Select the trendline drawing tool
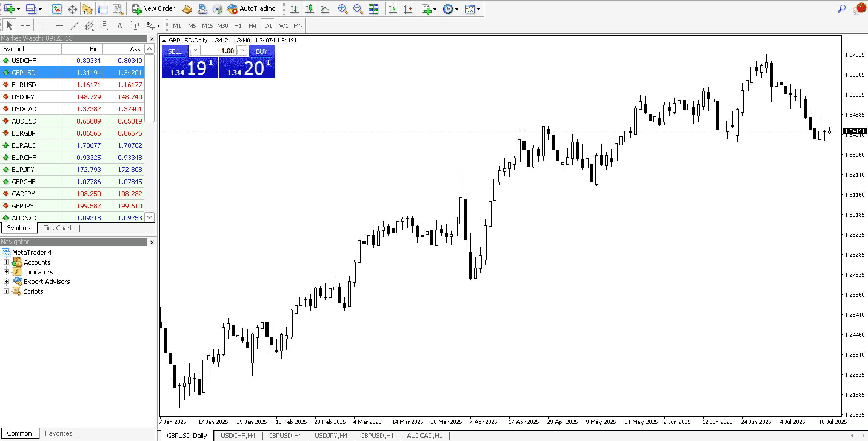 click(74, 25)
